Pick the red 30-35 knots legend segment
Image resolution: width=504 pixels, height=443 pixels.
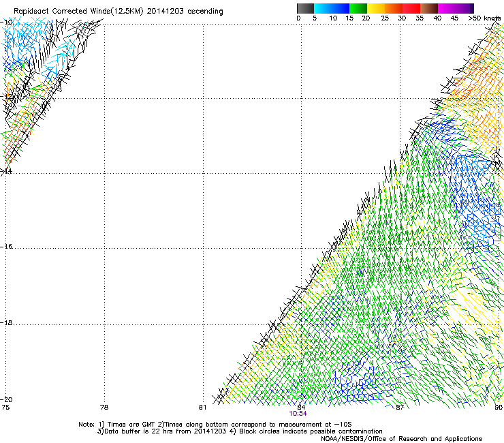tap(411, 8)
